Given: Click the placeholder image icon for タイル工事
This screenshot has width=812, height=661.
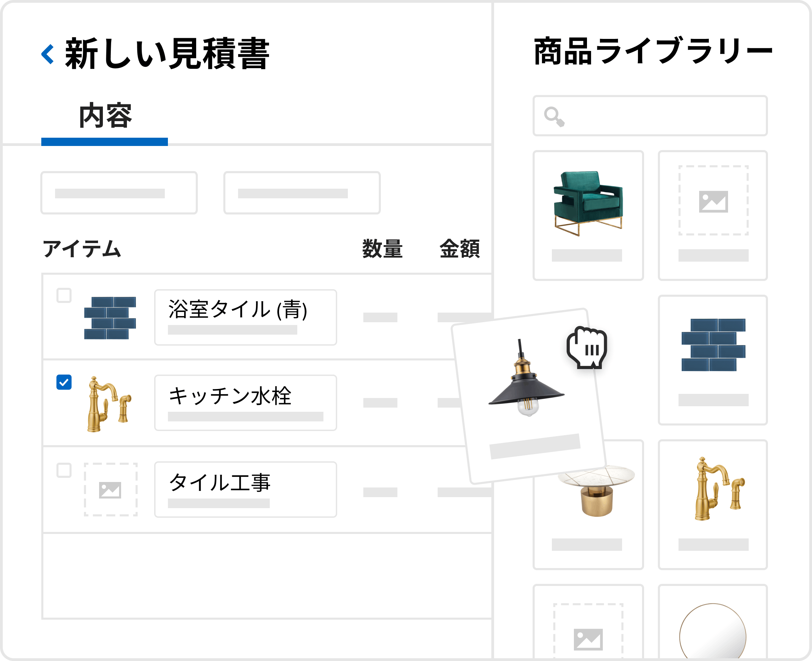Looking at the screenshot, I should pyautogui.click(x=110, y=489).
